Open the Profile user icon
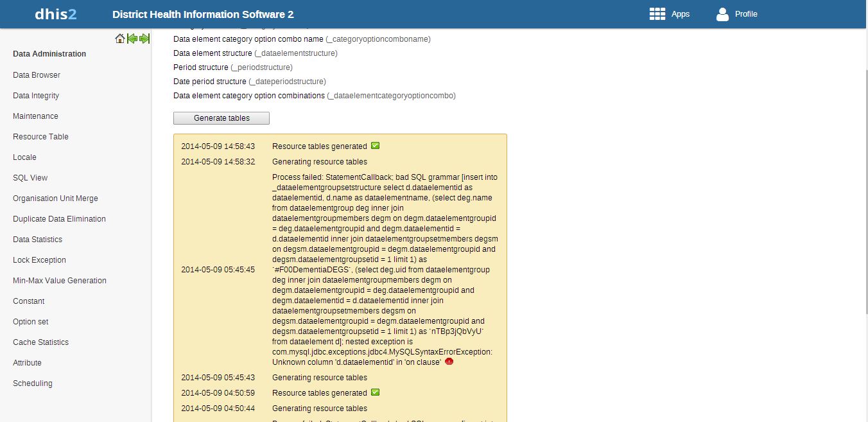The width and height of the screenshot is (868, 422). point(722,13)
